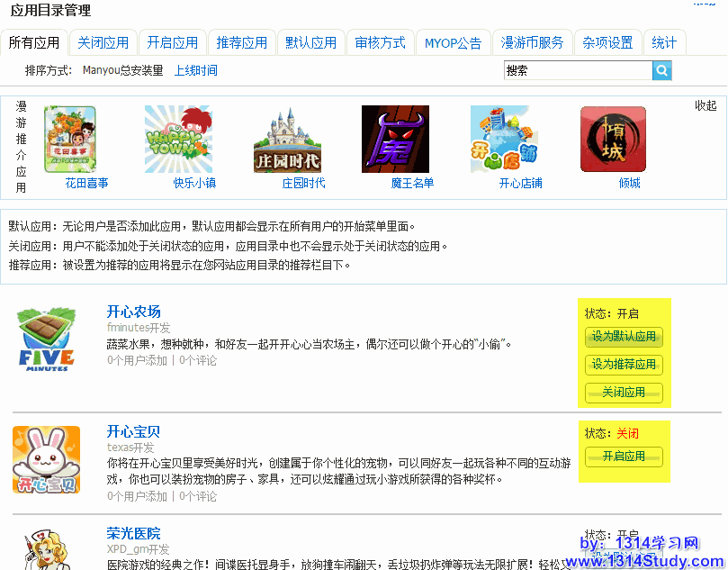
Task: Open the 荣光医院 title link
Action: coord(133,533)
